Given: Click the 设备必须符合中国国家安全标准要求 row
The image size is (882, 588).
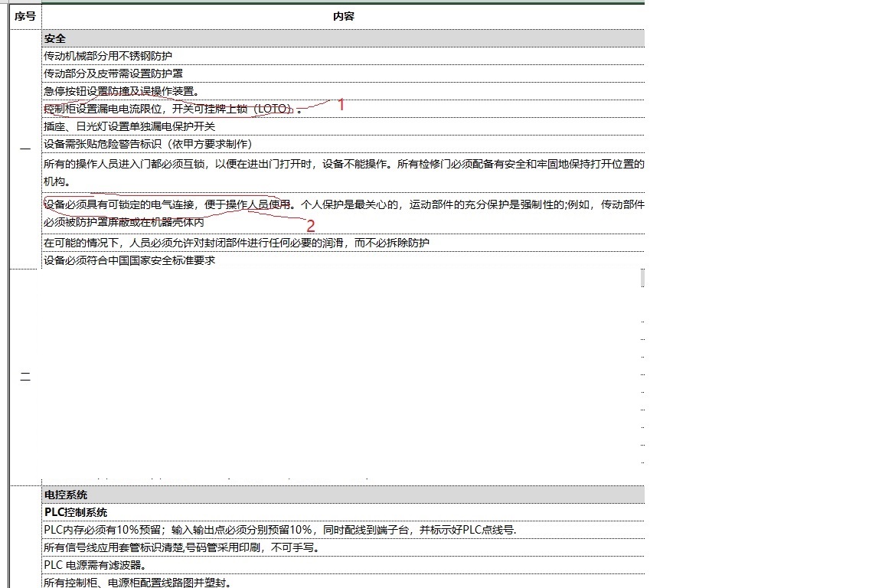Looking at the screenshot, I should pyautogui.click(x=129, y=260).
